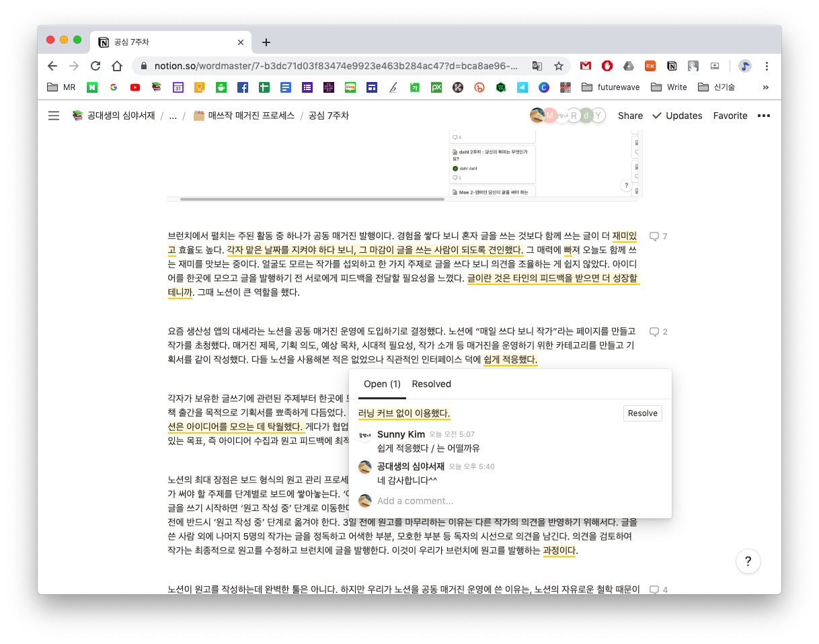Open the Updates panel

click(x=677, y=116)
